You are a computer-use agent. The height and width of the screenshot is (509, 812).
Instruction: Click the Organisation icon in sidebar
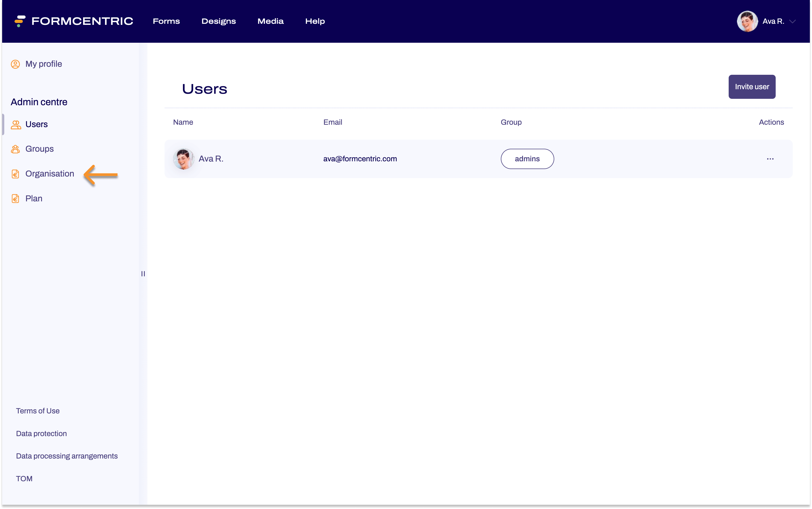[16, 174]
